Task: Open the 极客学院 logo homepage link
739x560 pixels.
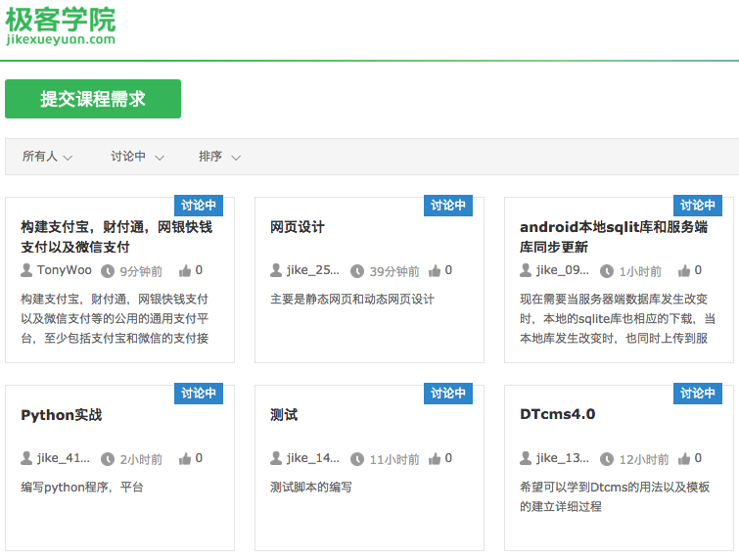Action: 61,25
